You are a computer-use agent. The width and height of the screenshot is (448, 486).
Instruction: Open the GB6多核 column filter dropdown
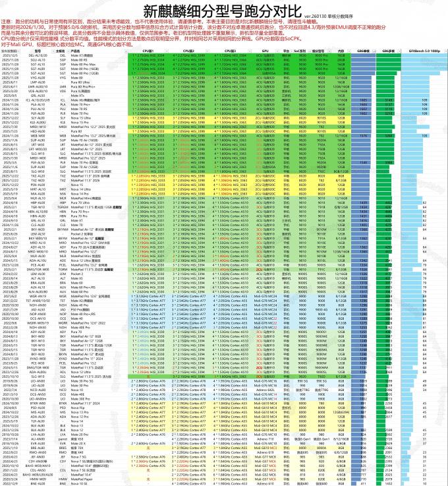(399, 51)
